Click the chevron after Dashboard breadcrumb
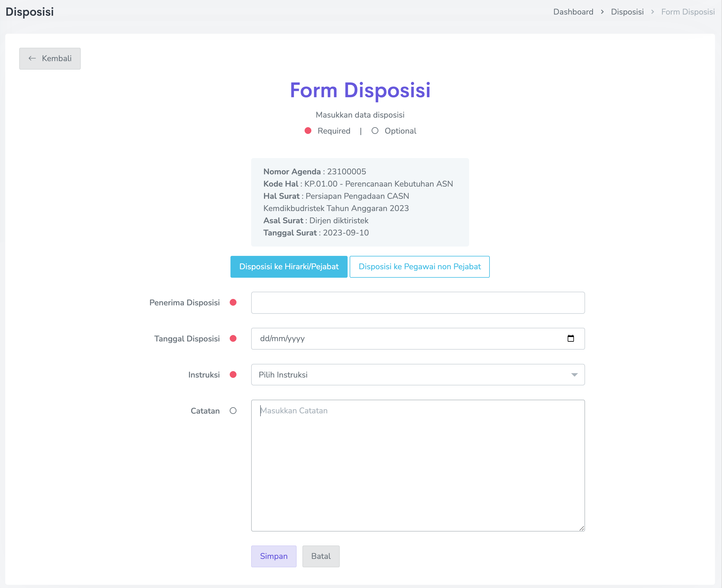Screen dimensions: 722x588 tap(602, 12)
